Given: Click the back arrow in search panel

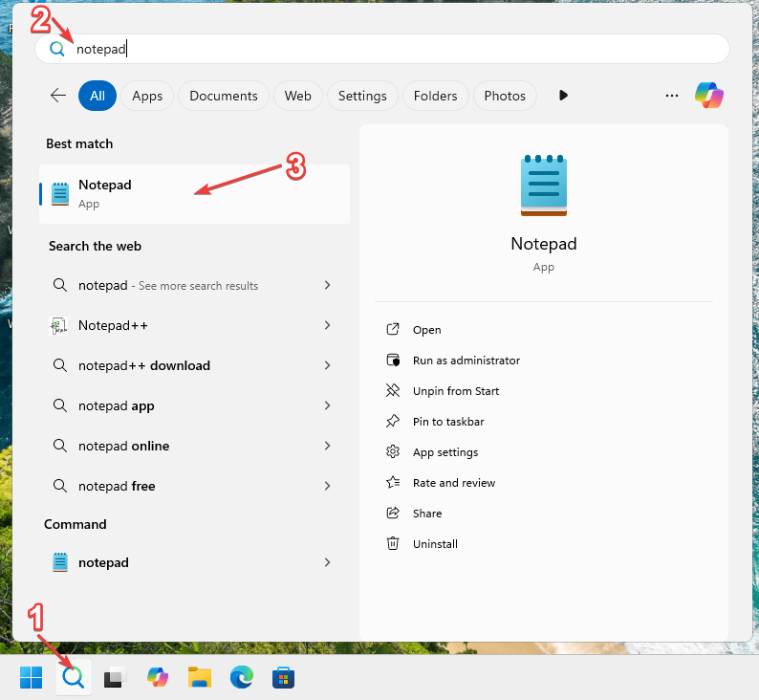Looking at the screenshot, I should click(x=58, y=96).
